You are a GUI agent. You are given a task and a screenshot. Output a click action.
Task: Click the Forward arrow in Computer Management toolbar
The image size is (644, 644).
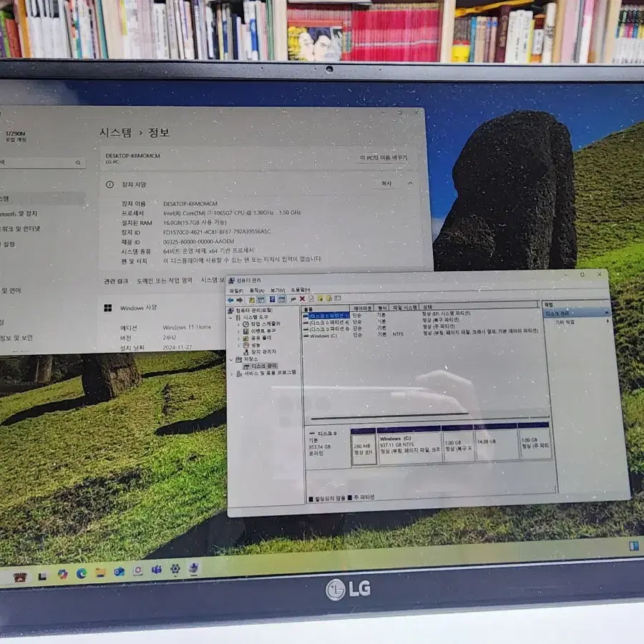240,301
